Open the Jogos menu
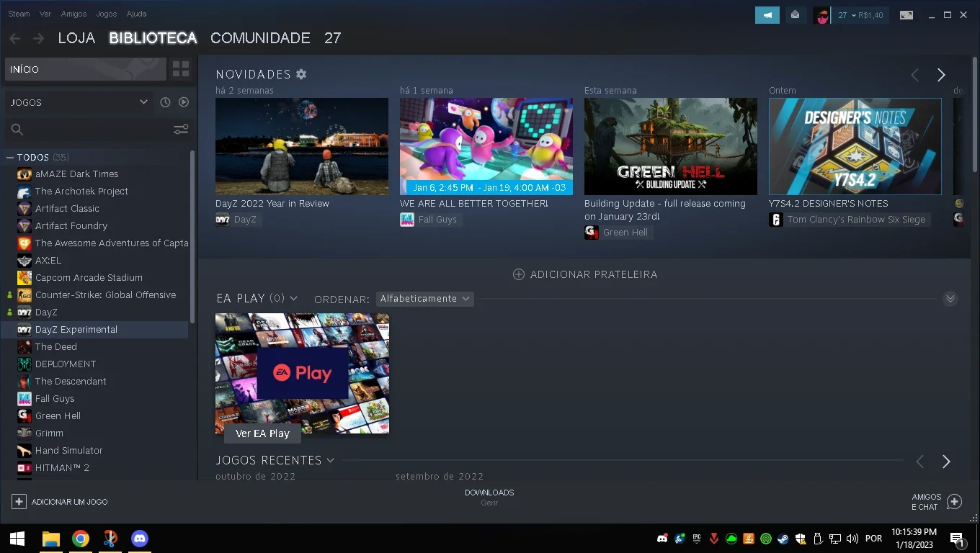 (x=107, y=14)
